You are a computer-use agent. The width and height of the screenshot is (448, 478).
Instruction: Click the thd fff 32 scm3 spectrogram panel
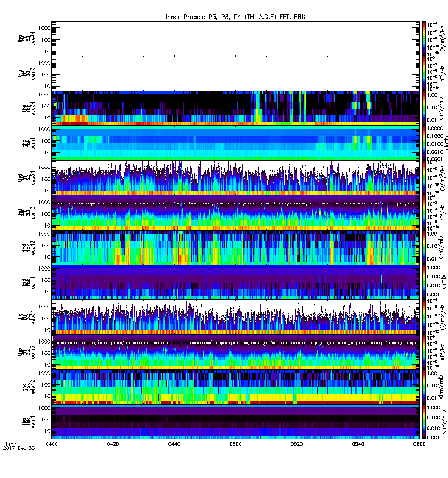click(235, 213)
